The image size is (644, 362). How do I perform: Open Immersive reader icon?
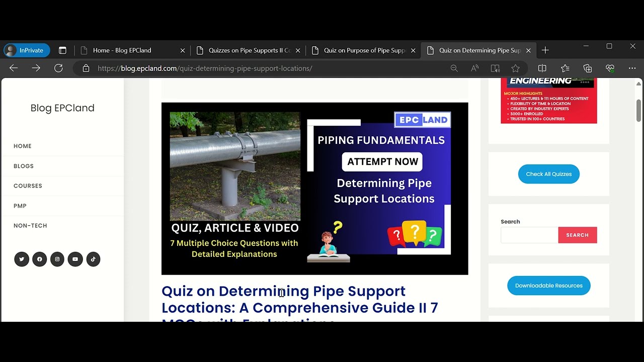(x=495, y=68)
